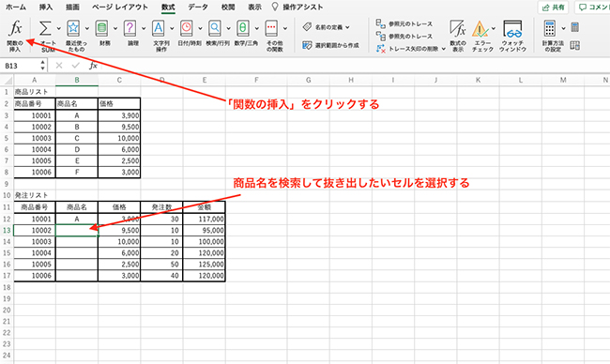Switch to the ホーム tab
This screenshot has height=364, width=610.
click(x=16, y=7)
